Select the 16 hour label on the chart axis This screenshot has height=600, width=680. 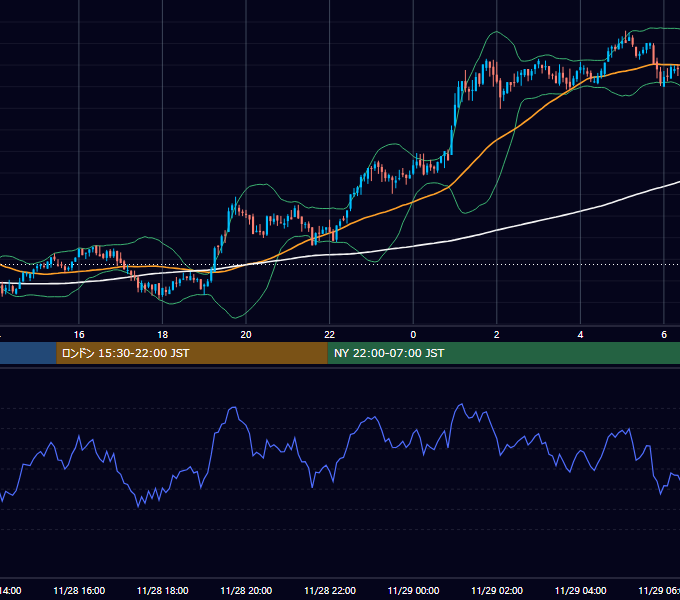pyautogui.click(x=79, y=335)
